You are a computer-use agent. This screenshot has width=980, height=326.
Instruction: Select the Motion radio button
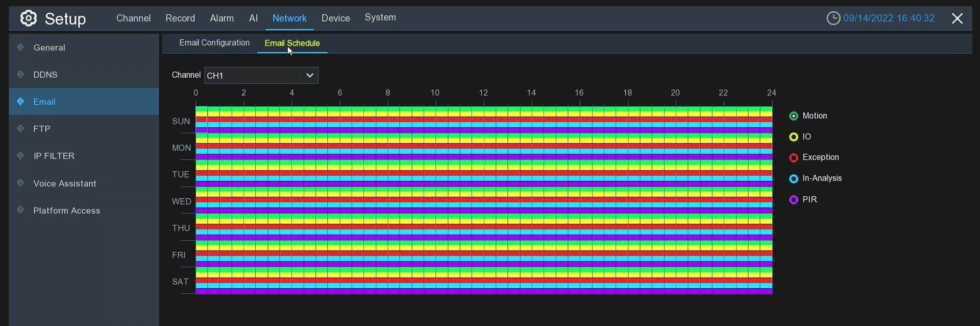[793, 116]
